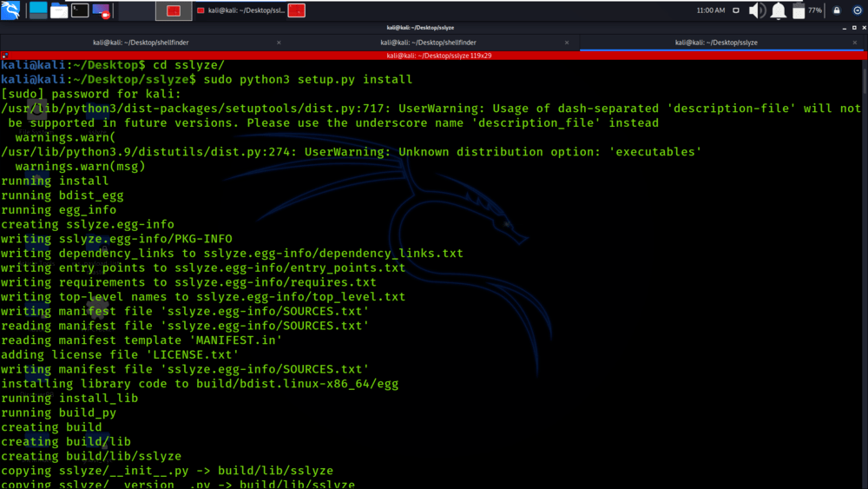The height and width of the screenshot is (489, 868).
Task: Open the Kali applications menu
Action: pos(10,10)
